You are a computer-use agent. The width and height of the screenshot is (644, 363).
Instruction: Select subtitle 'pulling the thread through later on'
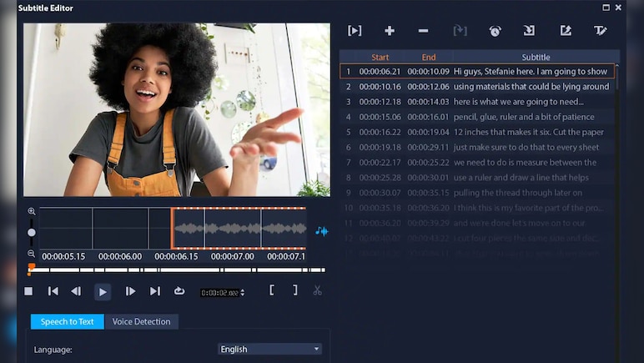click(x=477, y=193)
